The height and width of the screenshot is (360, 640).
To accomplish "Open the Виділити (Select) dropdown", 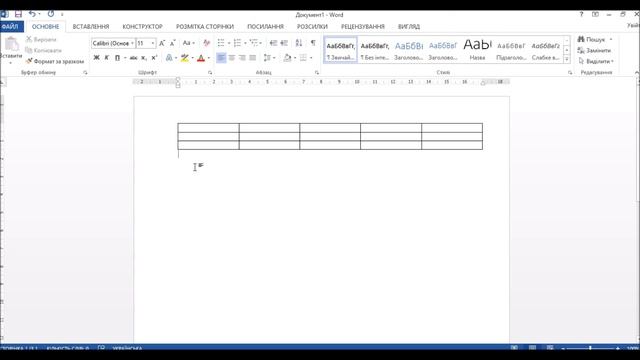I will coord(596,61).
